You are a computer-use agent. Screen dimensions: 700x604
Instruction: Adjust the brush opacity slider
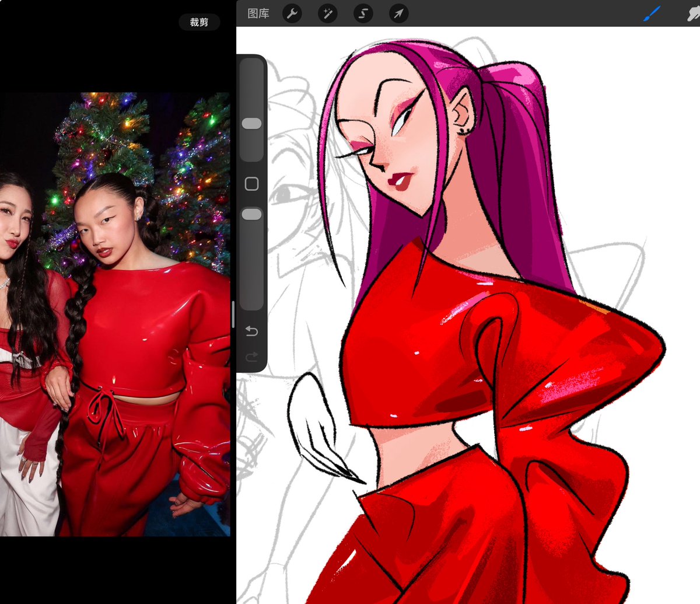pos(251,214)
